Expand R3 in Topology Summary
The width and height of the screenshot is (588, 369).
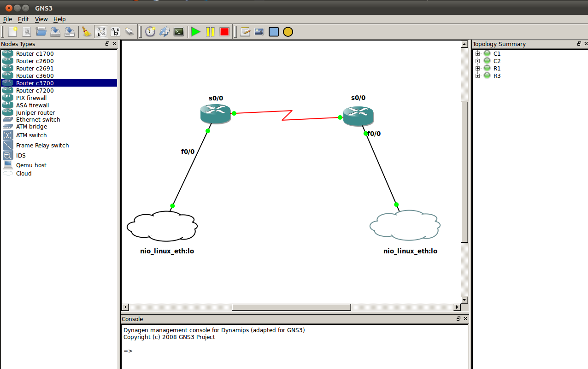478,76
